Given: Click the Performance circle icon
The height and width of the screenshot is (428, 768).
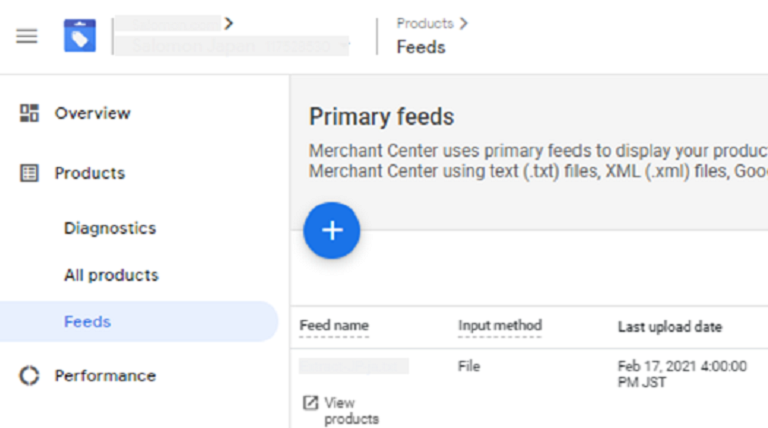Looking at the screenshot, I should [30, 376].
